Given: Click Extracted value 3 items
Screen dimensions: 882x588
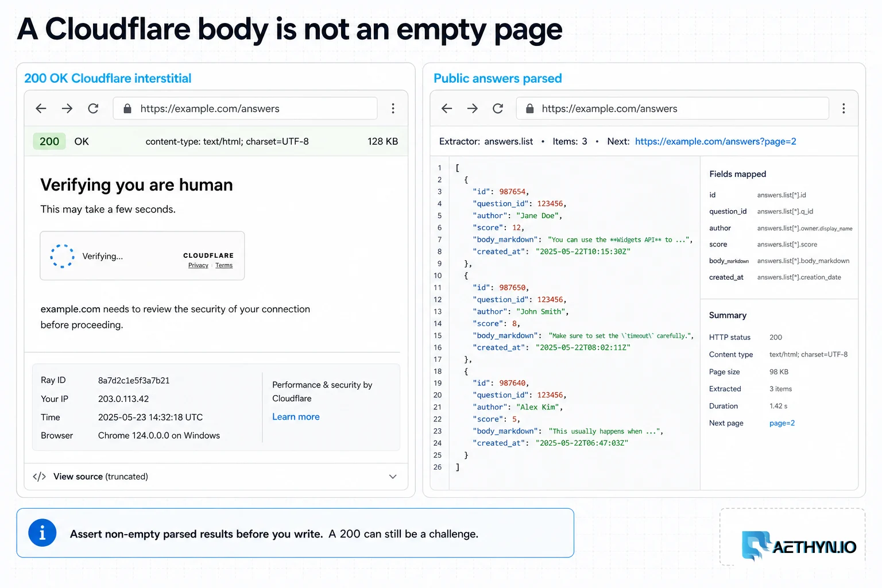Looking at the screenshot, I should (780, 389).
